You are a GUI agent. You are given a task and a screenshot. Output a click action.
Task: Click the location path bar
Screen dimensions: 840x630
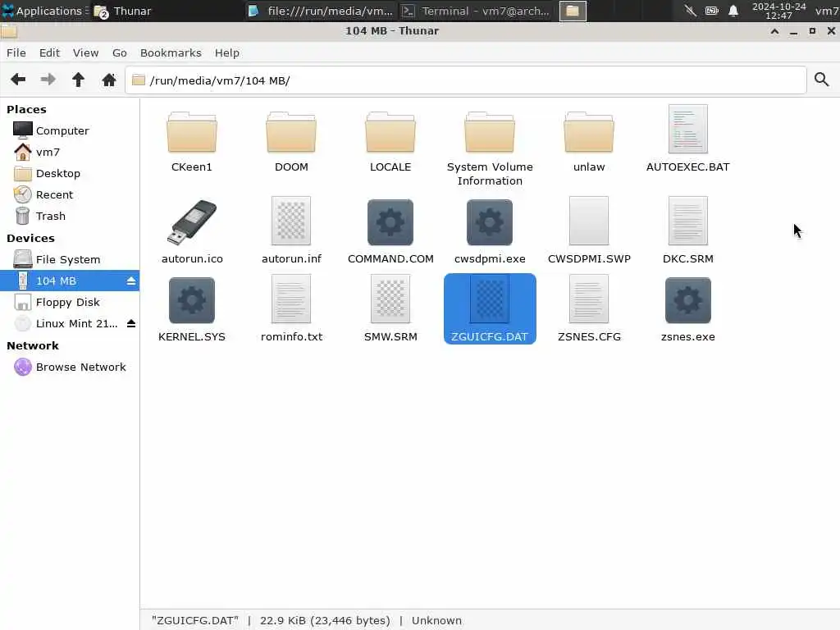tap(466, 80)
